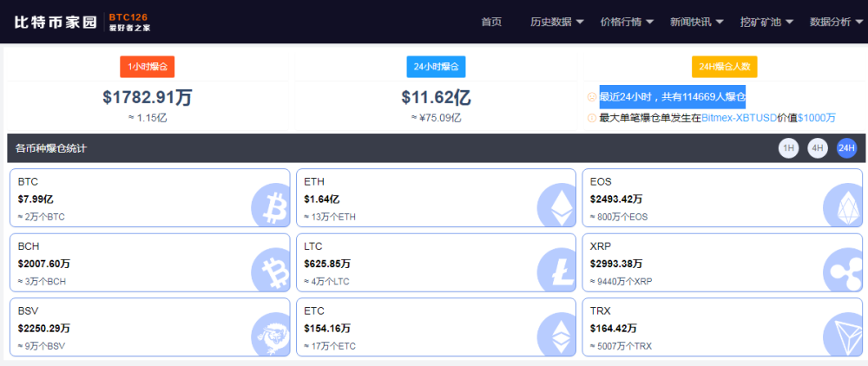Click the Ethereum Classic logo in the ETC card

coord(556,335)
